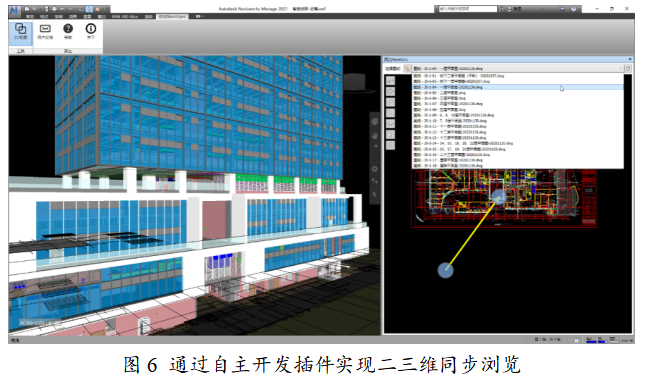This screenshot has height=382, width=645.
Task: Click the print icon in quick access toolbar
Action: pos(54,9)
